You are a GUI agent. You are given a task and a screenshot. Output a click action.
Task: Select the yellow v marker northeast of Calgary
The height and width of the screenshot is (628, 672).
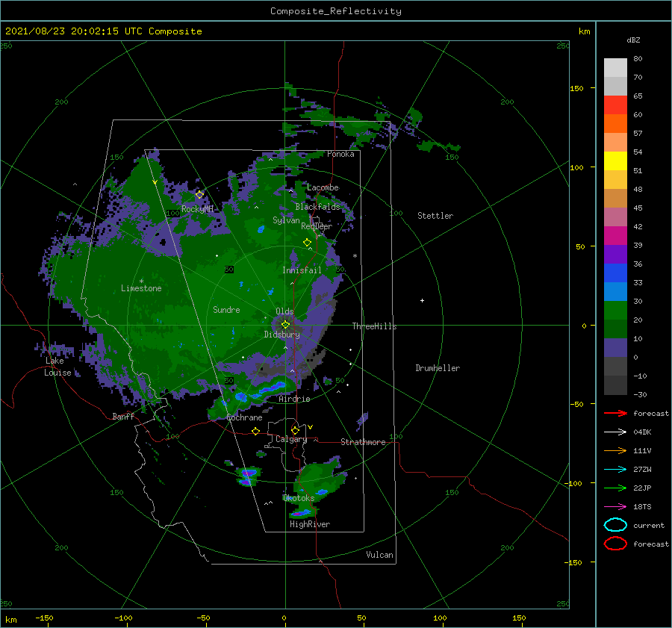(x=311, y=427)
